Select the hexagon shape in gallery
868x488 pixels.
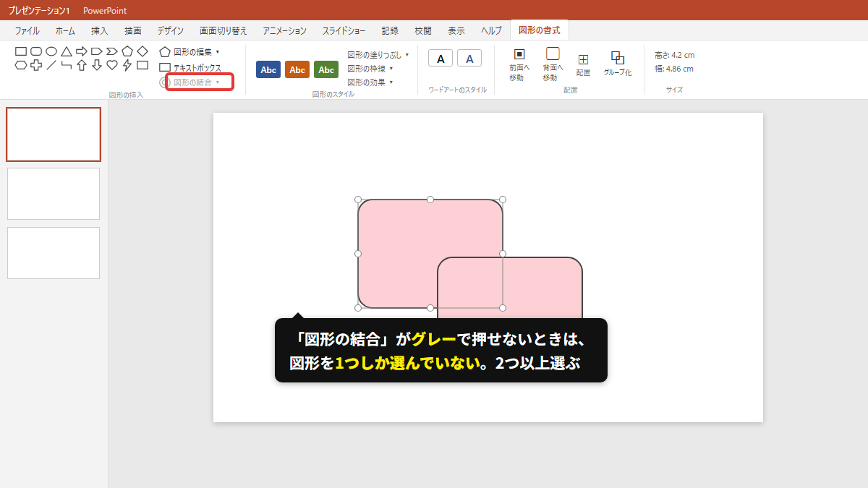pos(21,65)
